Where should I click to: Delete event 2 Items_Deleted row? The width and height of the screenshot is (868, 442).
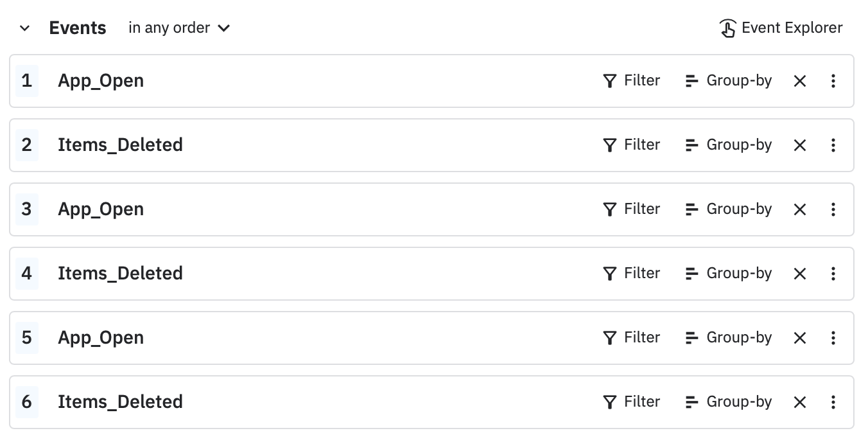tap(799, 145)
